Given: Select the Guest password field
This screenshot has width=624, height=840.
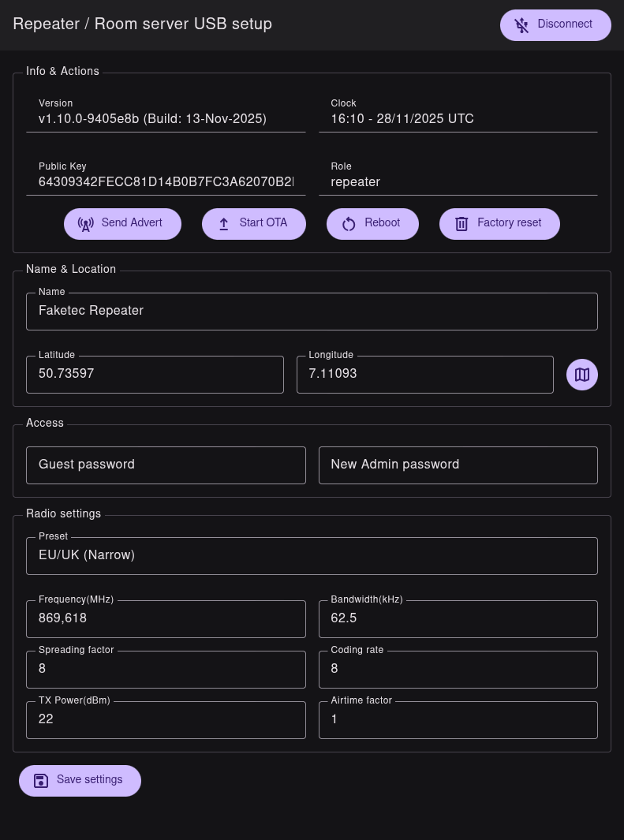Looking at the screenshot, I should pyautogui.click(x=166, y=465).
